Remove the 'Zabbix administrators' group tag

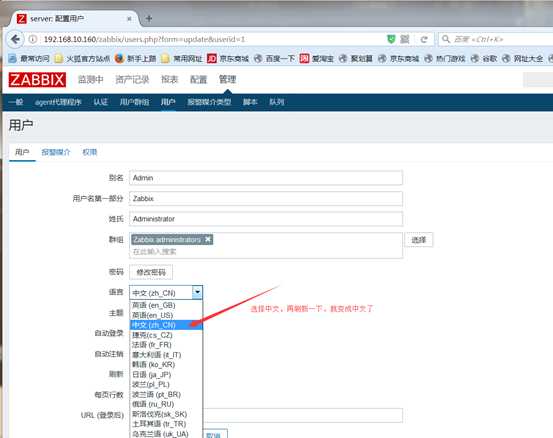click(208, 239)
